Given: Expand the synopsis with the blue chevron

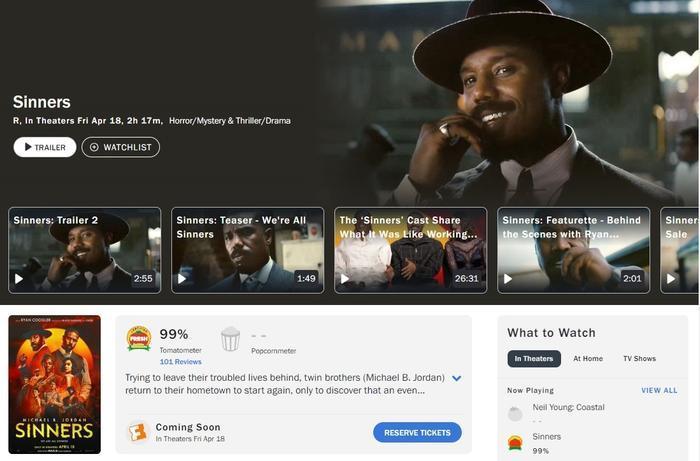Looking at the screenshot, I should [456, 378].
